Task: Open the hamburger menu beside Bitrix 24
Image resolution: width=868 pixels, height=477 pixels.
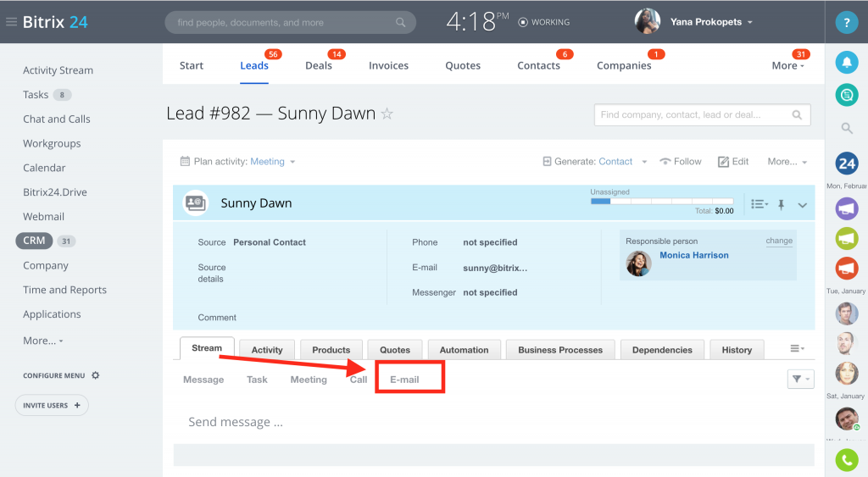Action: point(11,22)
